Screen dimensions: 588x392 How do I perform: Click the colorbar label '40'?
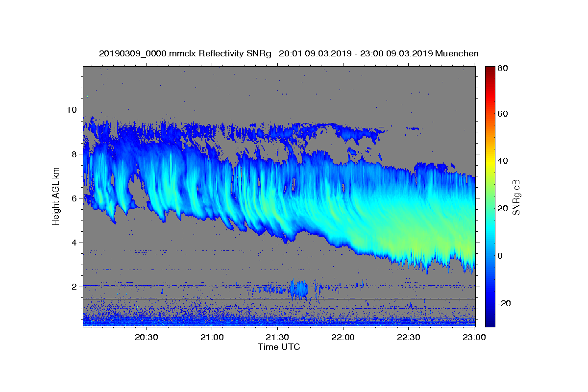[503, 161]
